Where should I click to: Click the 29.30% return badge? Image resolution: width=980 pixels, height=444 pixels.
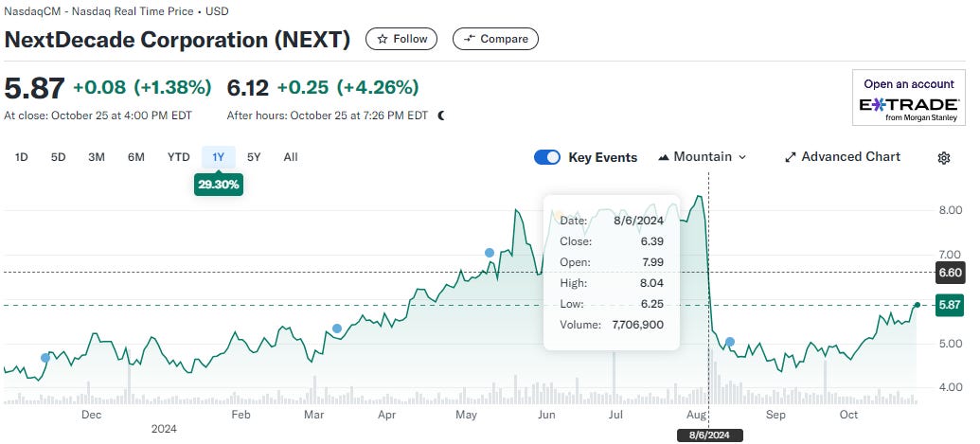point(218,185)
